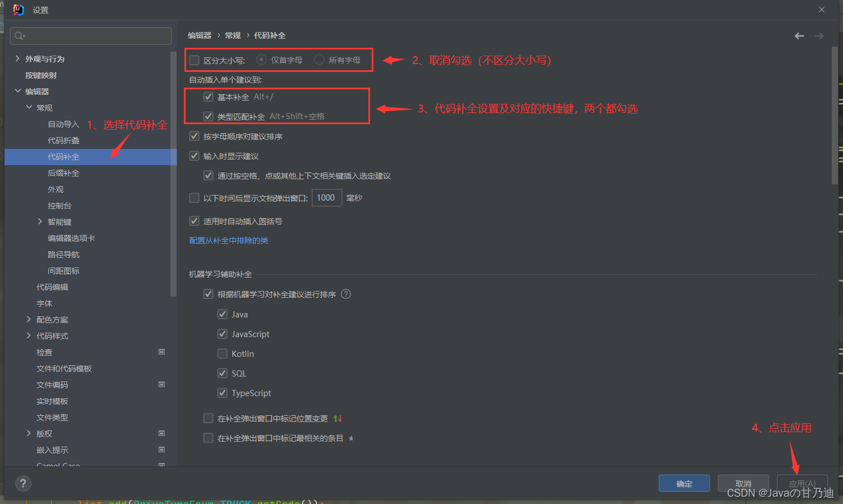
Task: Expand the 外观与行为 tree node
Action: coord(17,58)
